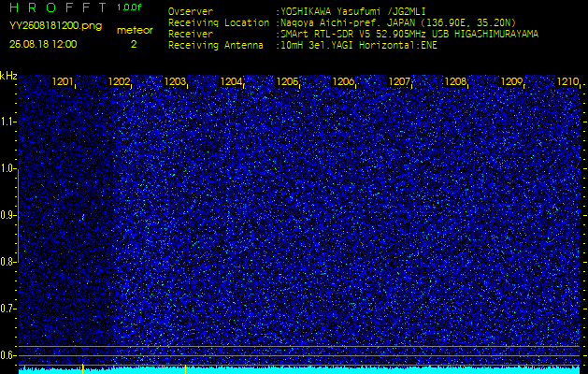Image resolution: width=588 pixels, height=374 pixels.
Task: Click the 1202 time tick label
Action: click(119, 81)
